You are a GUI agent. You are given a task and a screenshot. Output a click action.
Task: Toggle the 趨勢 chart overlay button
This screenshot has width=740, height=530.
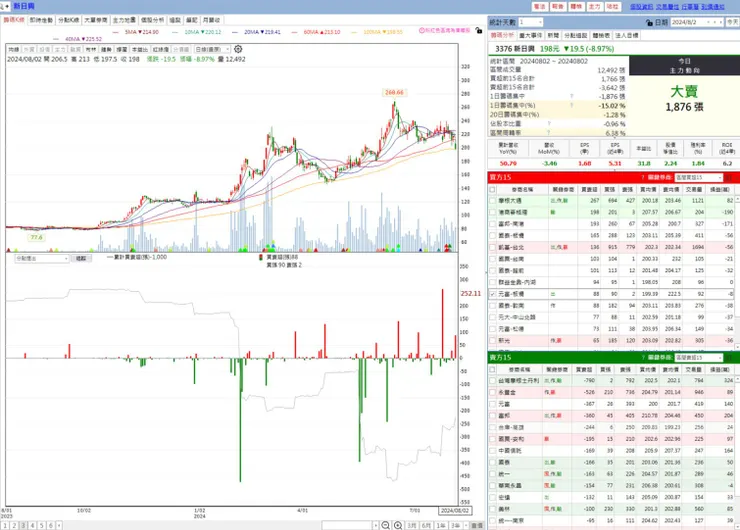click(x=106, y=49)
